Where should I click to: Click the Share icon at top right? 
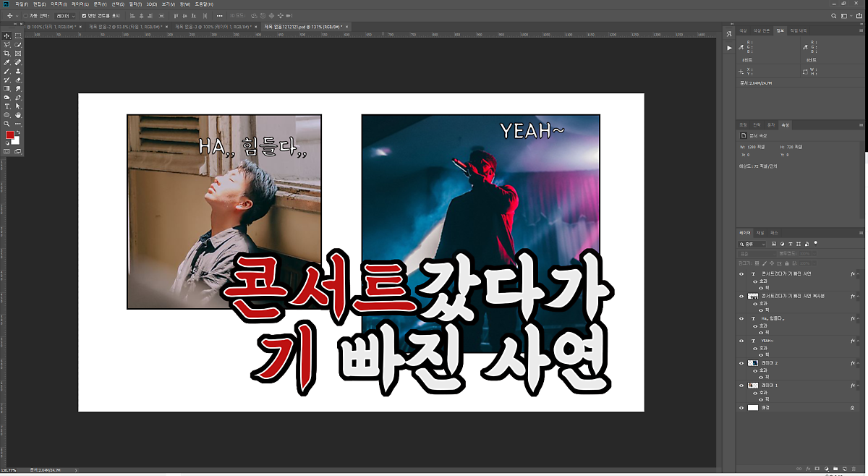[x=859, y=15]
